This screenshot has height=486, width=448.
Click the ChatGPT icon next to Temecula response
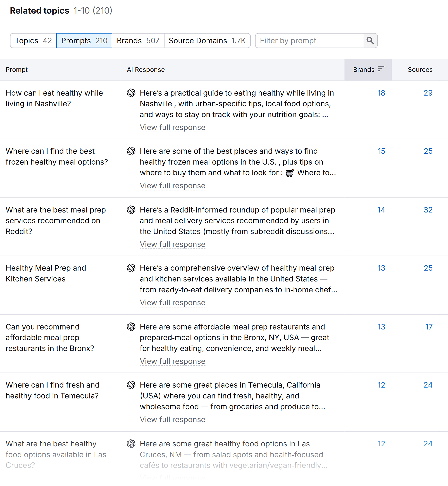click(x=131, y=385)
